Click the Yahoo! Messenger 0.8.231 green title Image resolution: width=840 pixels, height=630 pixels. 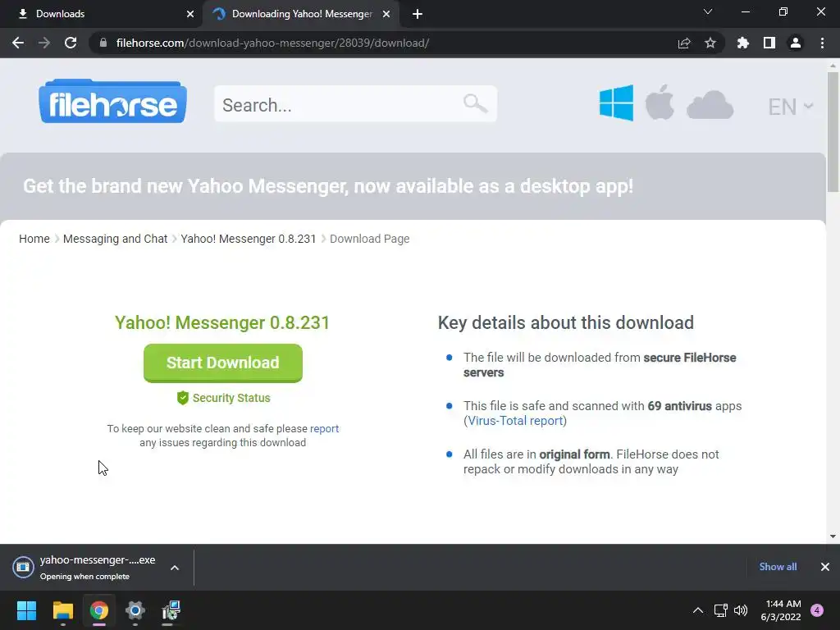pos(222,322)
